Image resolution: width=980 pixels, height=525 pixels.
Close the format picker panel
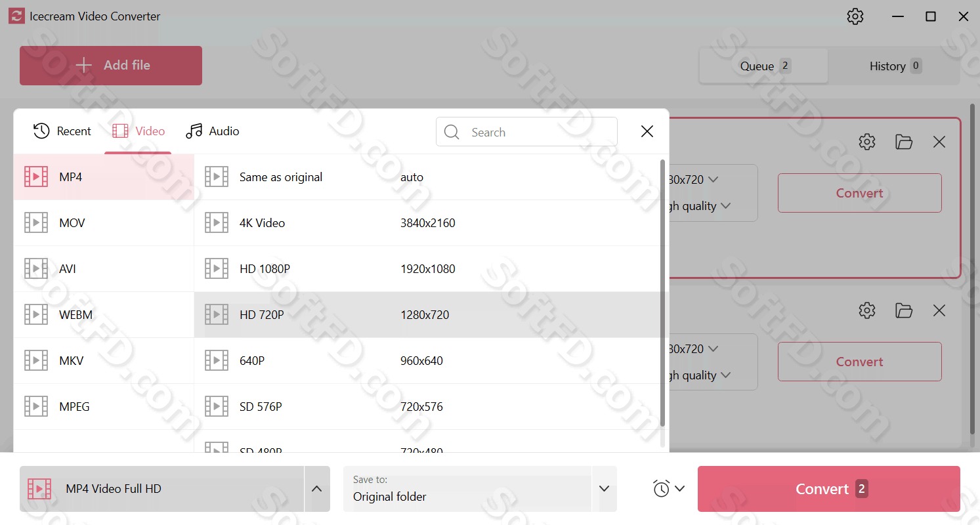(x=647, y=131)
